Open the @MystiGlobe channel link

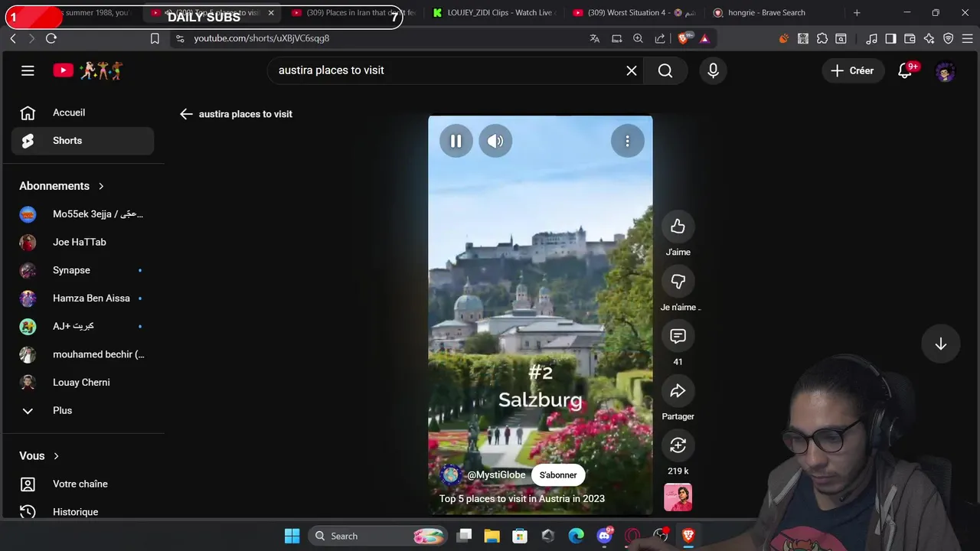pos(496,475)
